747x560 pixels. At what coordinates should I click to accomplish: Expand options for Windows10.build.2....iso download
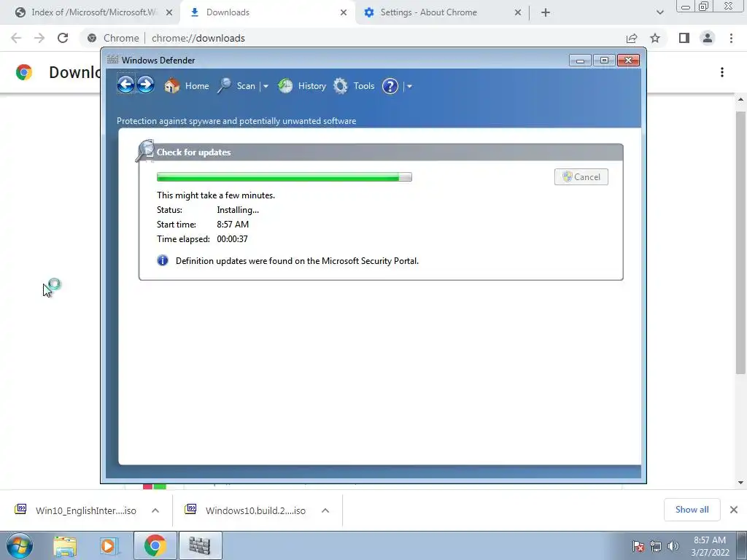pos(325,510)
